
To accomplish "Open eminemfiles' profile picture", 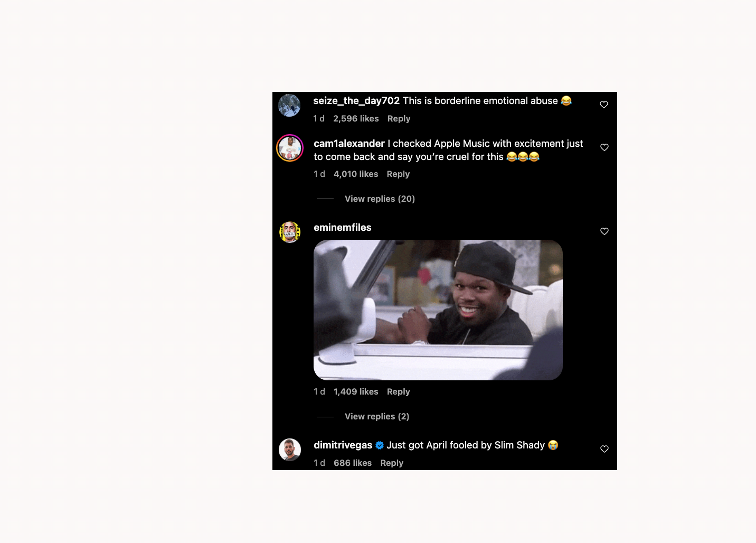I will tap(289, 231).
